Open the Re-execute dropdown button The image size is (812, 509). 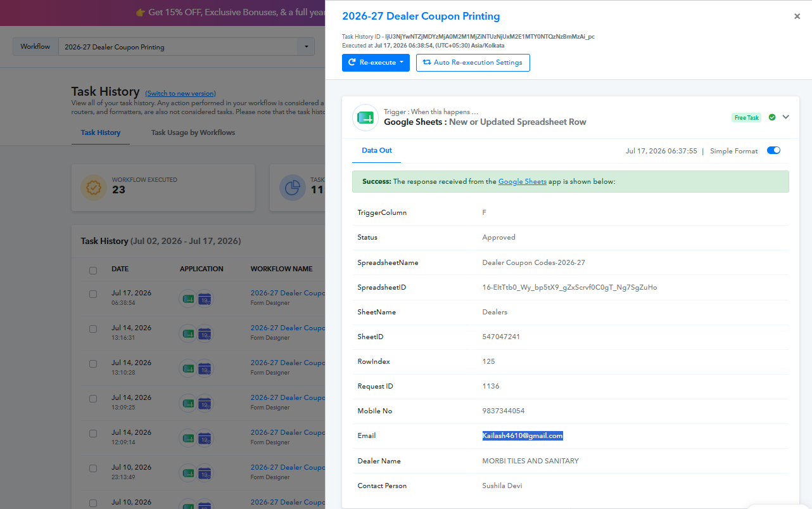376,63
